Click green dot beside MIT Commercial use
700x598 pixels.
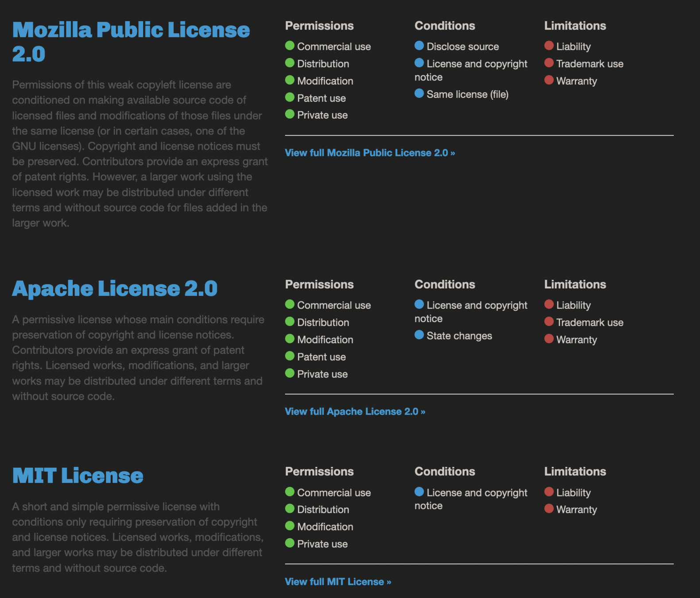290,492
